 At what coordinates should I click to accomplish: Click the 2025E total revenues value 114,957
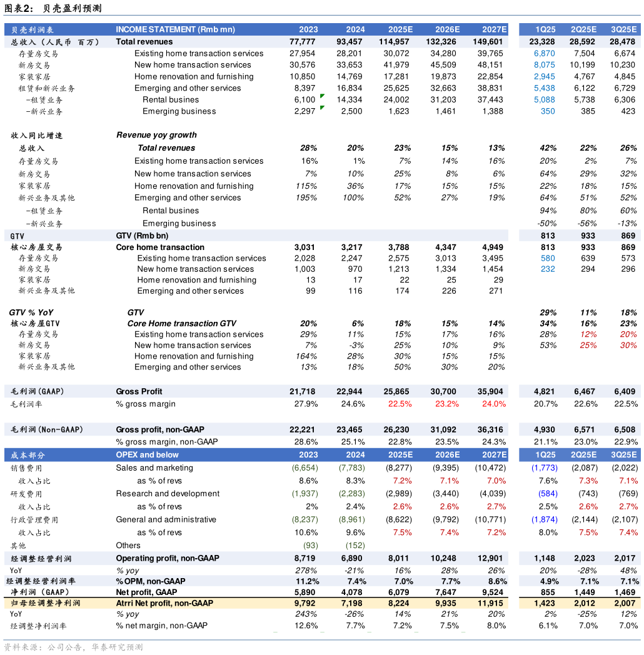point(395,42)
